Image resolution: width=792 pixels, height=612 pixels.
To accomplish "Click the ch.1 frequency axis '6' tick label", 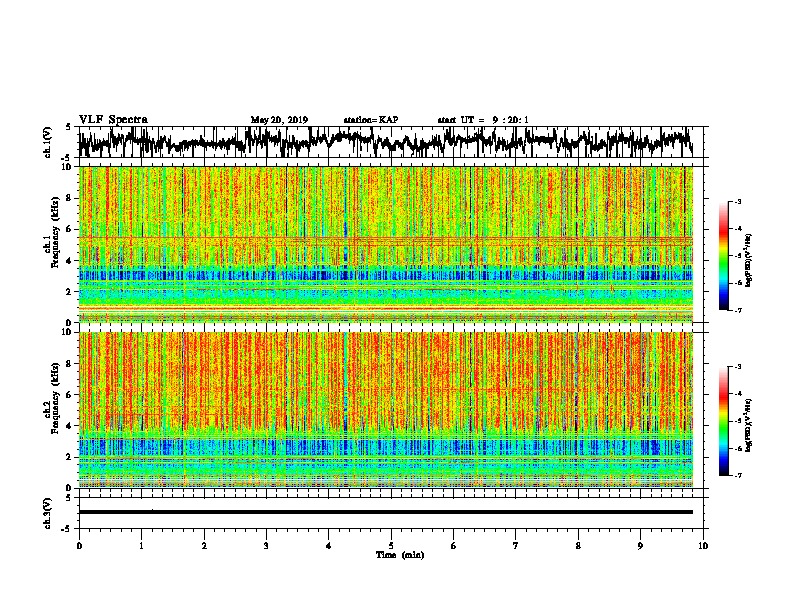I will pyautogui.click(x=70, y=229).
